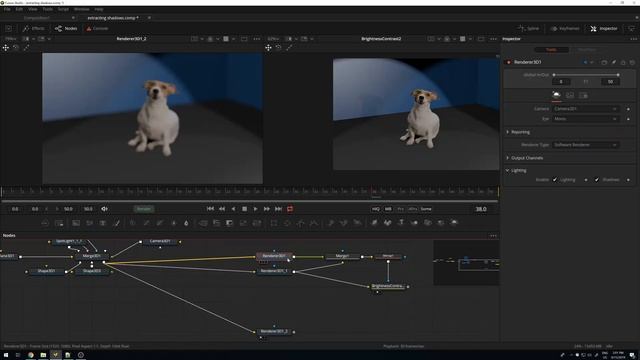Open the Effects panel button
640x360 pixels.
[33, 29]
